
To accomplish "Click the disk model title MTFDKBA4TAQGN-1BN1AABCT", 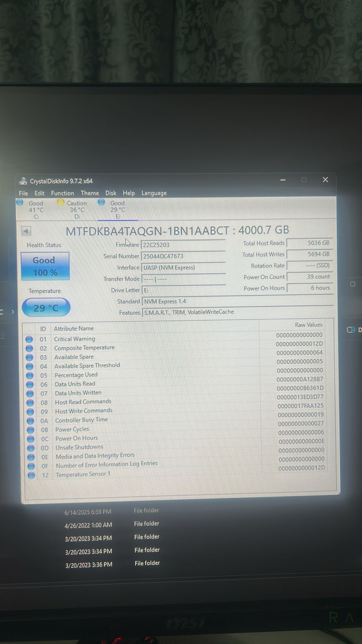I will [147, 231].
